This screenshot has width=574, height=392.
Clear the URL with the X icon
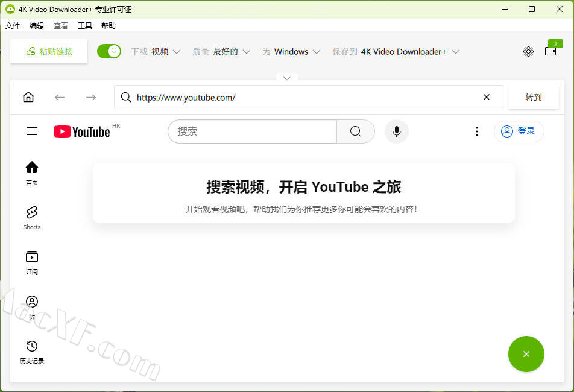(486, 97)
